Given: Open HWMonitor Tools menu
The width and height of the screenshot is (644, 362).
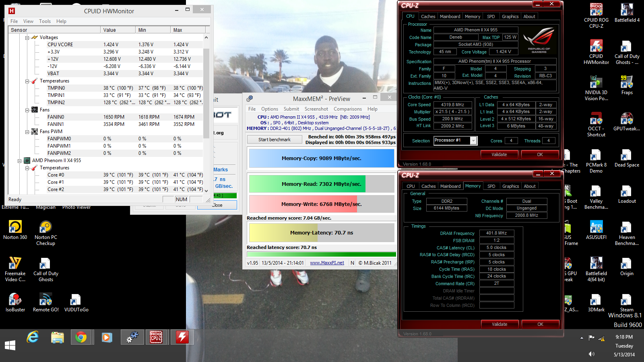Looking at the screenshot, I should point(45,21).
